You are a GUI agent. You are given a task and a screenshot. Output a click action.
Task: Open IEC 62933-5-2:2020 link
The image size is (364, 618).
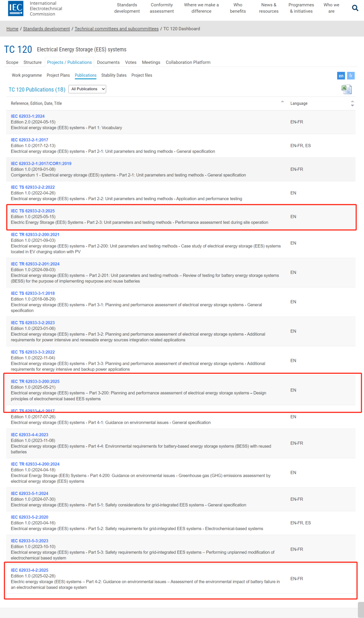(30, 517)
